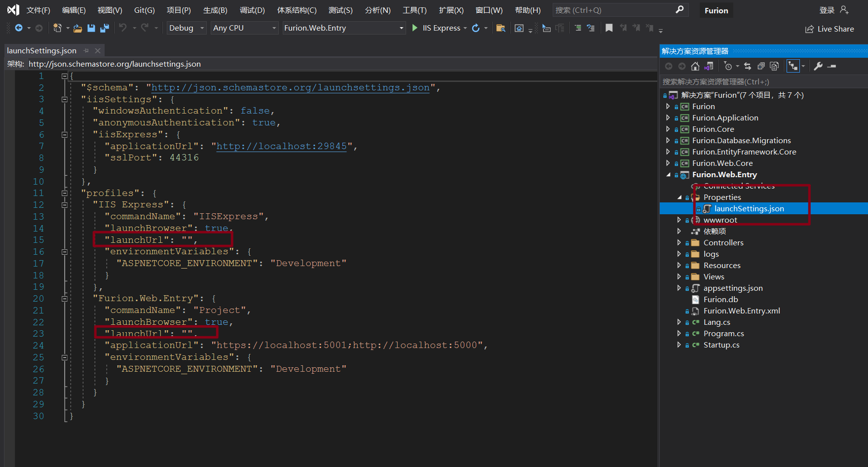Toggle a bookmark with the bookmark icon

(609, 28)
